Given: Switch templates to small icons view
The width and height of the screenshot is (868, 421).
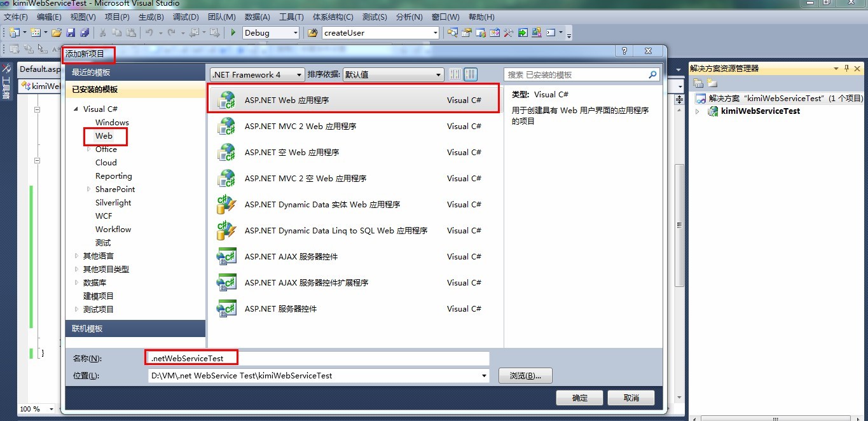Looking at the screenshot, I should (455, 74).
